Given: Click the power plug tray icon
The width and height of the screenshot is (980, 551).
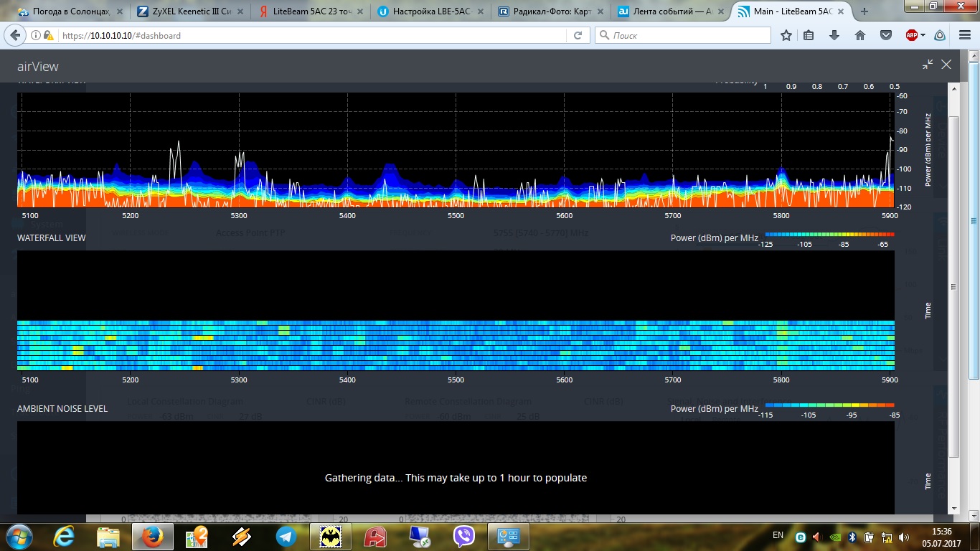Looking at the screenshot, I should tap(870, 537).
